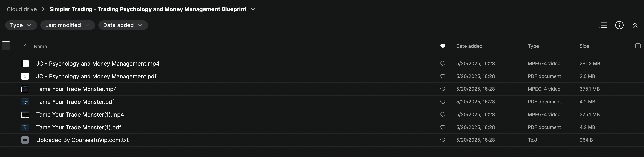Collapse header with double-chevron up icon
644x157 pixels.
pyautogui.click(x=635, y=25)
